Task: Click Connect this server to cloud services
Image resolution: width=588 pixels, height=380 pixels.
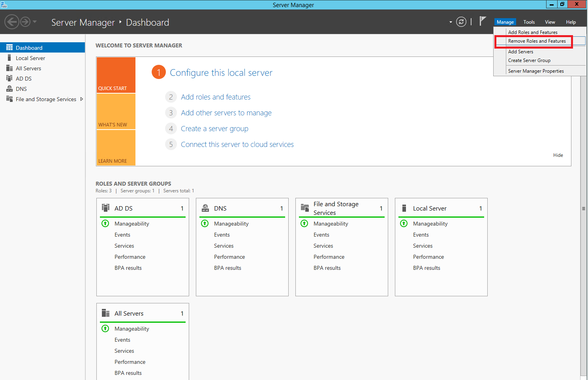Action: (237, 145)
